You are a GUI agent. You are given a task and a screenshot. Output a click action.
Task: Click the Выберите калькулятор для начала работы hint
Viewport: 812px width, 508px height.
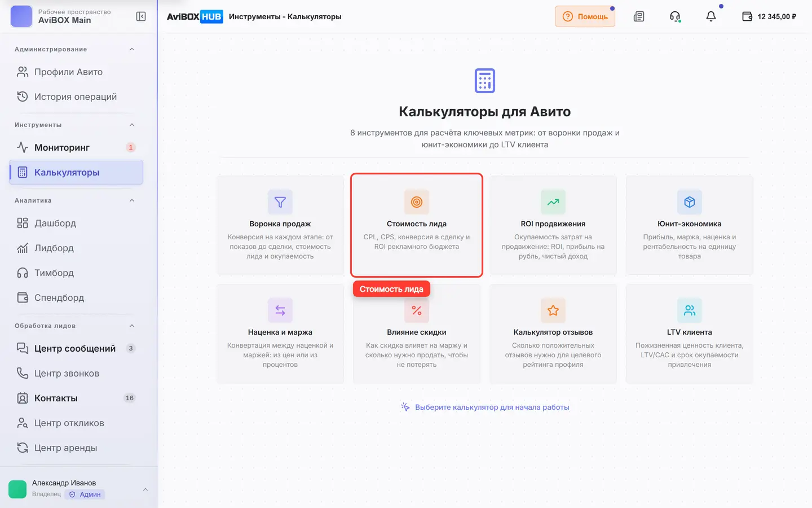click(x=485, y=407)
